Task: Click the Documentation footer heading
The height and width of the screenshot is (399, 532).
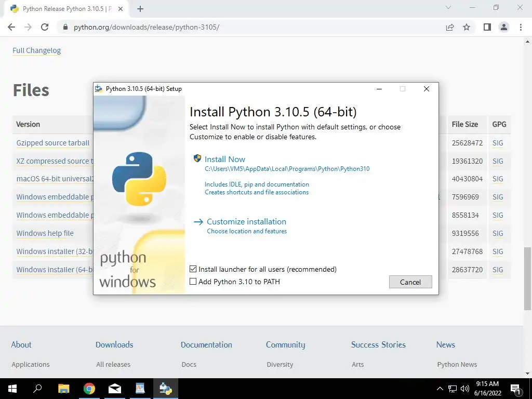Action: point(206,345)
